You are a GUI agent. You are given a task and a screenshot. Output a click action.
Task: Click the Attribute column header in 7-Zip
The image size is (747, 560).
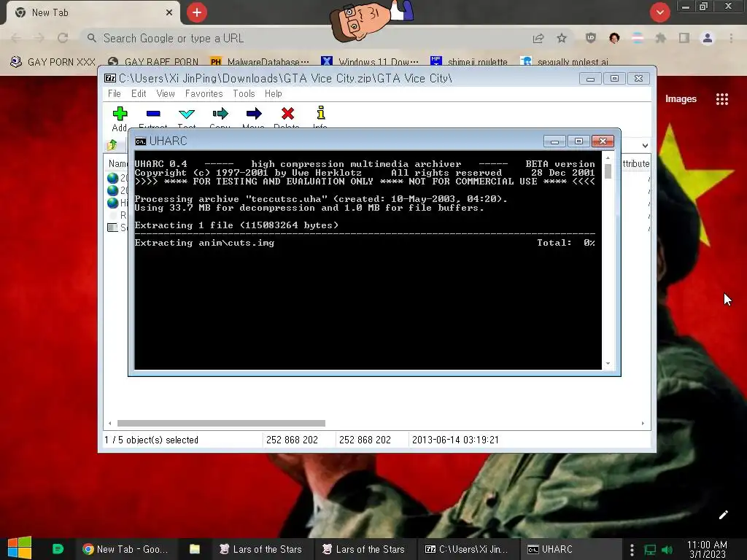point(635,163)
